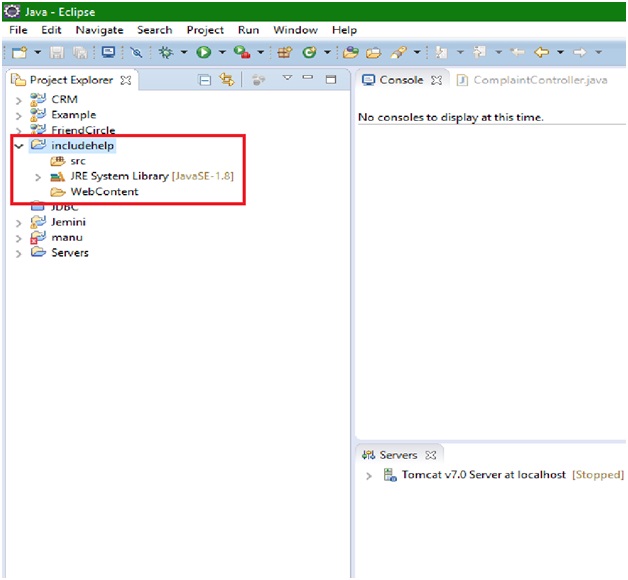Viewport: 628px width, 580px height.
Task: Click Collapse All icon in Project Explorer
Action: click(204, 80)
